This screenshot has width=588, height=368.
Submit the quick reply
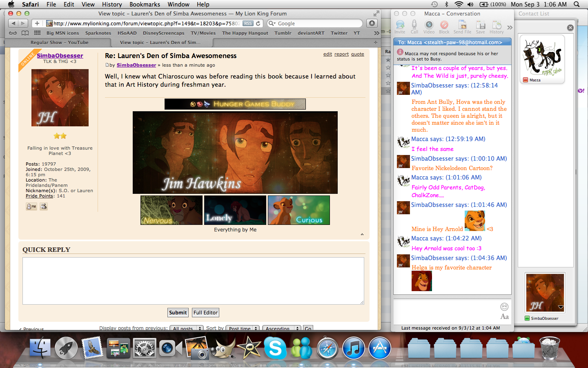point(178,312)
